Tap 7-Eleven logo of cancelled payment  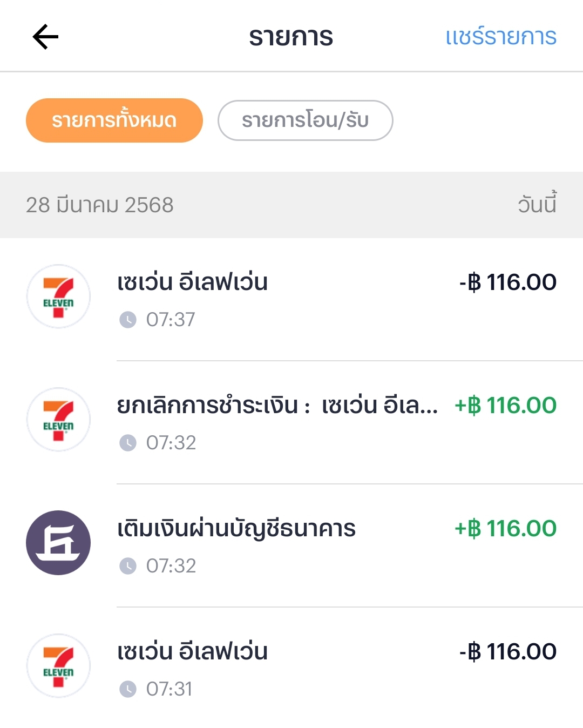click(58, 420)
